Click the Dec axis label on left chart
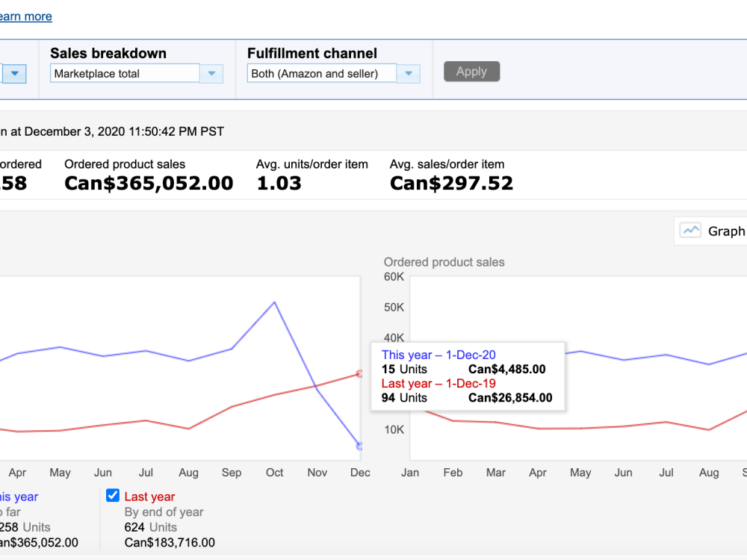The image size is (747, 560). (360, 473)
